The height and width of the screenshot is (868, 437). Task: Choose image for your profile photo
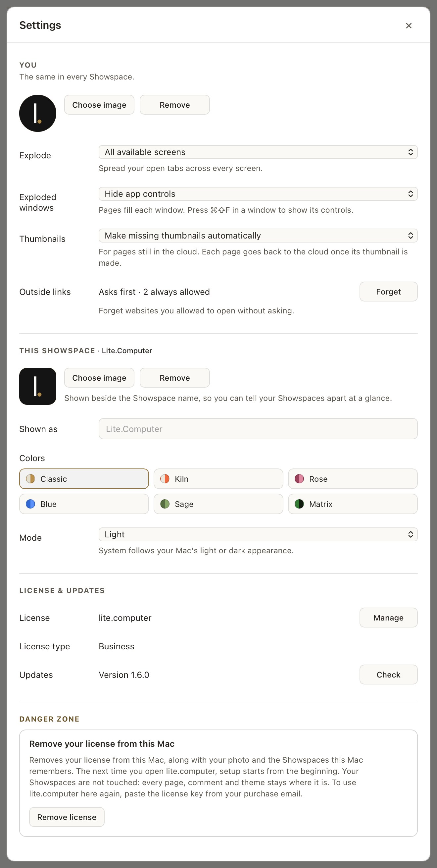pyautogui.click(x=99, y=105)
